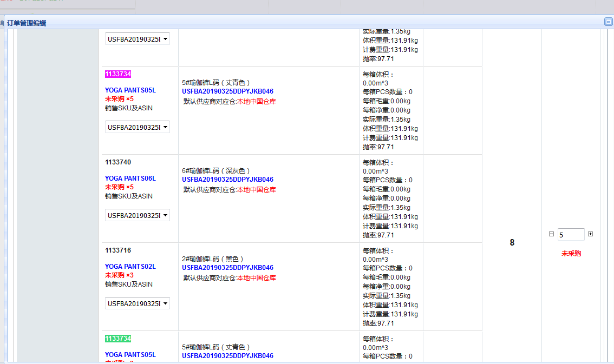
Task: Click 未采购 ×3 under YOGA PANTS02L
Action: [119, 275]
